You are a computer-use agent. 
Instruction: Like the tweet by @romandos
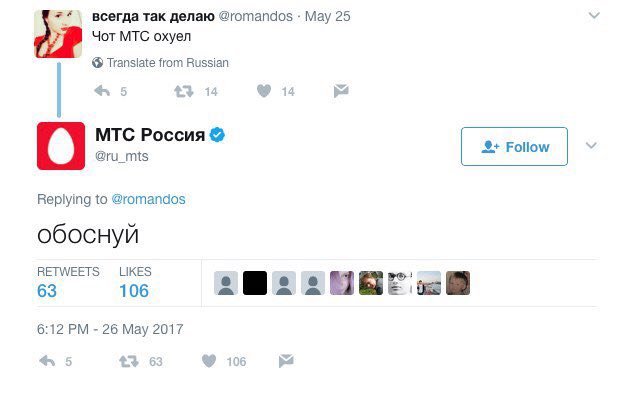click(264, 91)
